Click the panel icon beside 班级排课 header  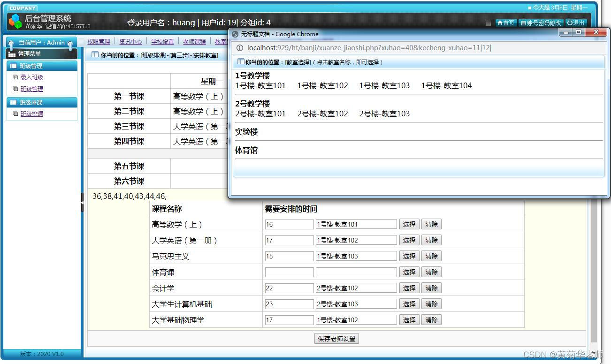13,102
